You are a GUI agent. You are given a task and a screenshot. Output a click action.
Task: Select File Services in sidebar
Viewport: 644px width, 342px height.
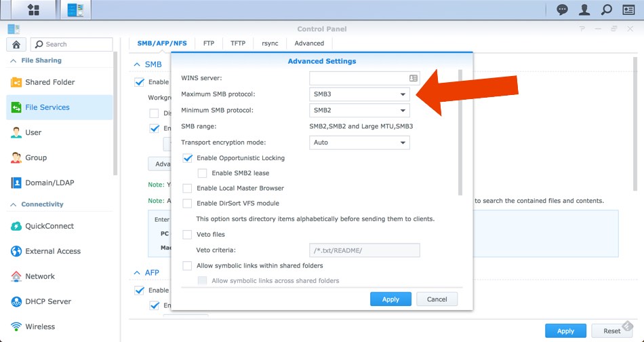tap(60, 107)
